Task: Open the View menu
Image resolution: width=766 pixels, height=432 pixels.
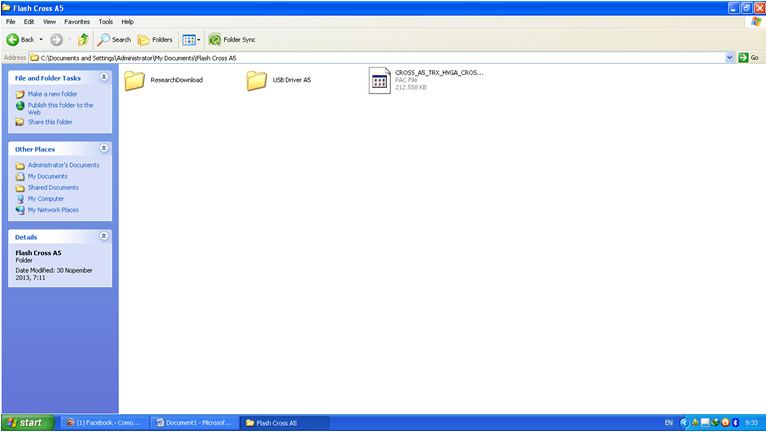Action: tap(49, 22)
